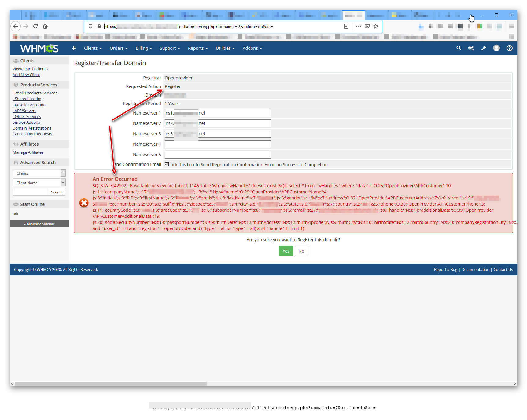Click inside the Nameserver 4 input field
This screenshot has height=420, width=527.
coord(218,144)
